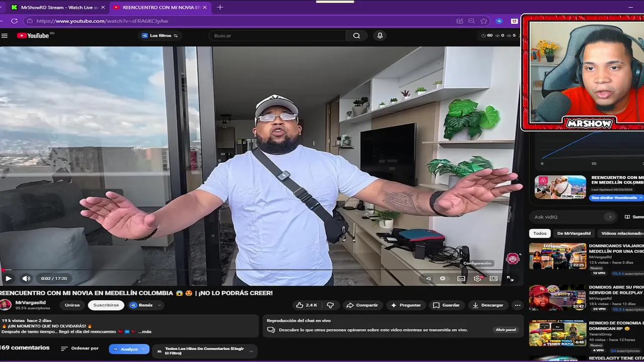The height and width of the screenshot is (362, 644).
Task: Switch to theater mode view
Action: click(494, 279)
